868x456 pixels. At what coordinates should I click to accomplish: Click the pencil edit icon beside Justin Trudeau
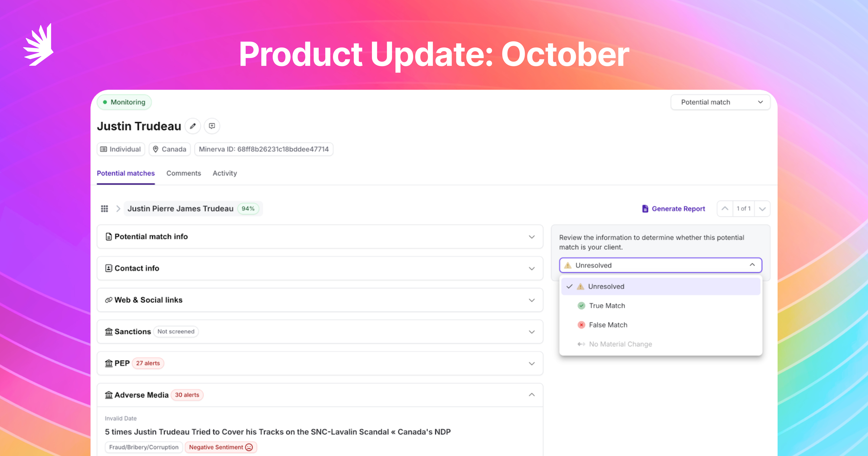193,126
